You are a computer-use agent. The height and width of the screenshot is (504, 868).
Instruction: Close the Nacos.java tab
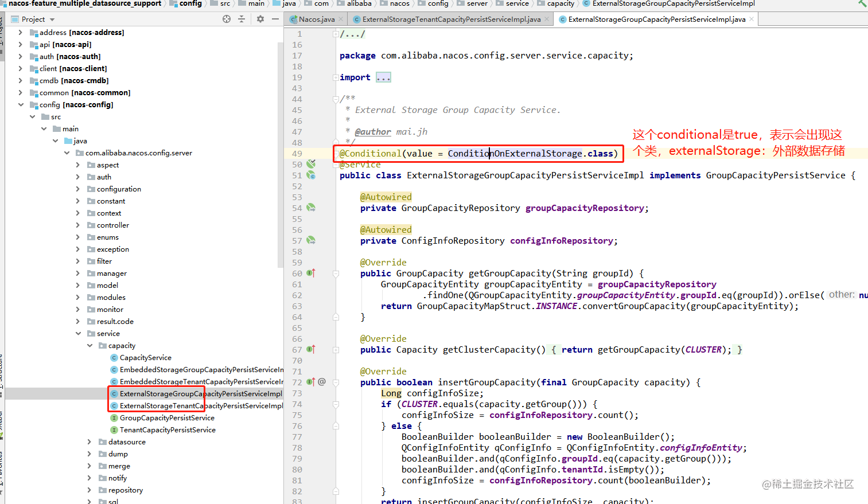click(x=341, y=19)
